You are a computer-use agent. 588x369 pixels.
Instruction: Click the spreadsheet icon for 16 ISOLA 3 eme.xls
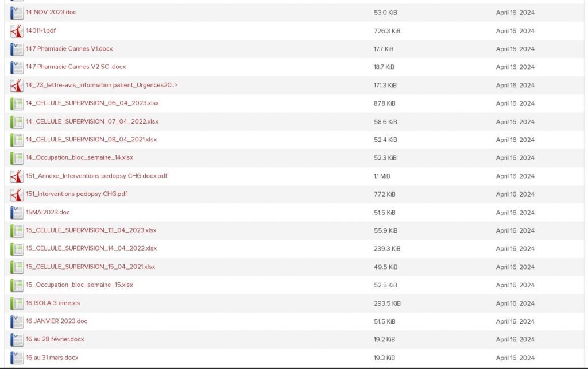pyautogui.click(x=17, y=303)
